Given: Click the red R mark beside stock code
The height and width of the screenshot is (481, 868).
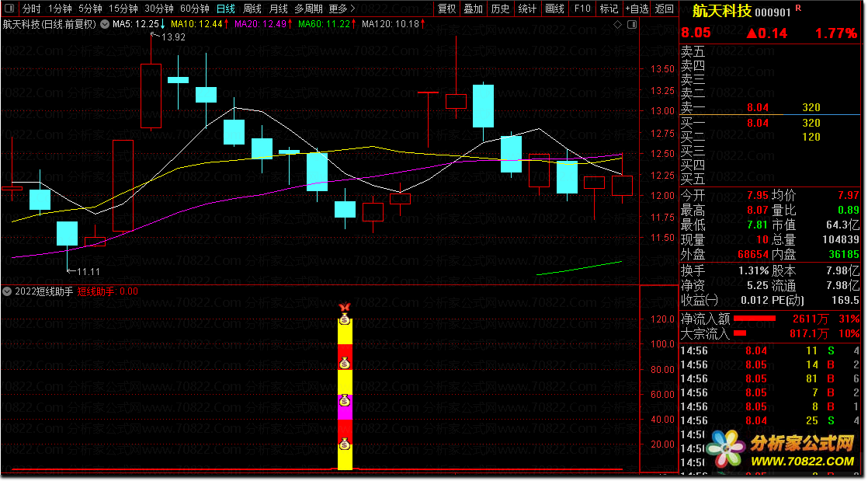Looking at the screenshot, I should [x=798, y=8].
